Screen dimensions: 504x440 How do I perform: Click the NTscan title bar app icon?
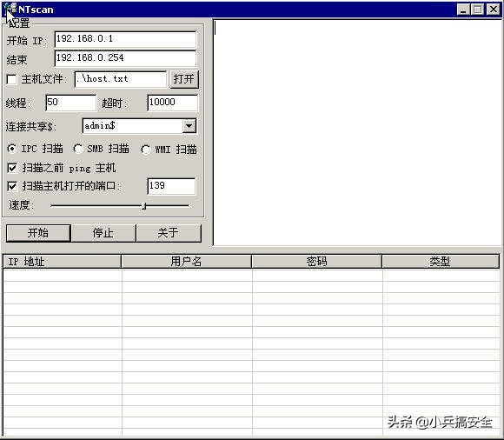click(x=11, y=9)
